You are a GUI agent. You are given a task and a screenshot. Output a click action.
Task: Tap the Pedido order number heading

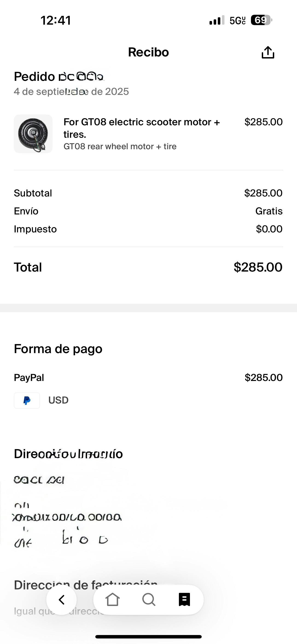[59, 76]
